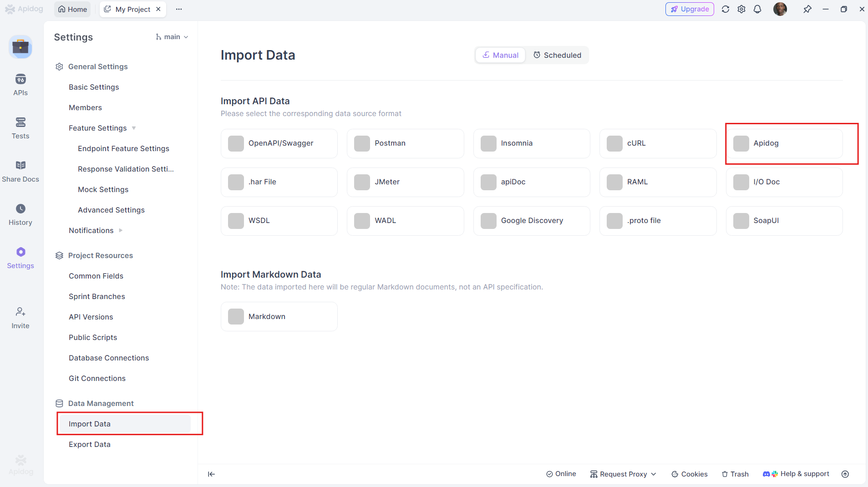Go to Home tab
This screenshot has width=868, height=487.
[72, 9]
